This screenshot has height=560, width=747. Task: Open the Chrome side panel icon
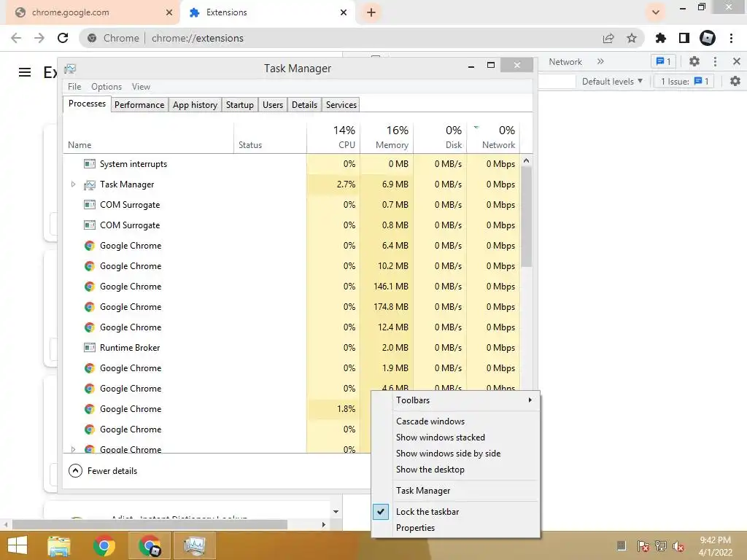(684, 38)
